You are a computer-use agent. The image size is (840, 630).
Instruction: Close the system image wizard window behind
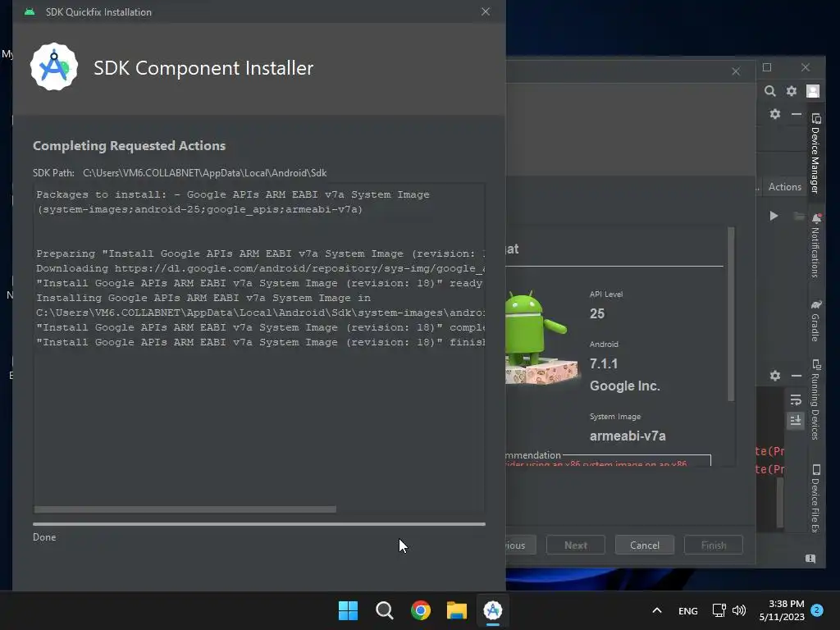(736, 71)
